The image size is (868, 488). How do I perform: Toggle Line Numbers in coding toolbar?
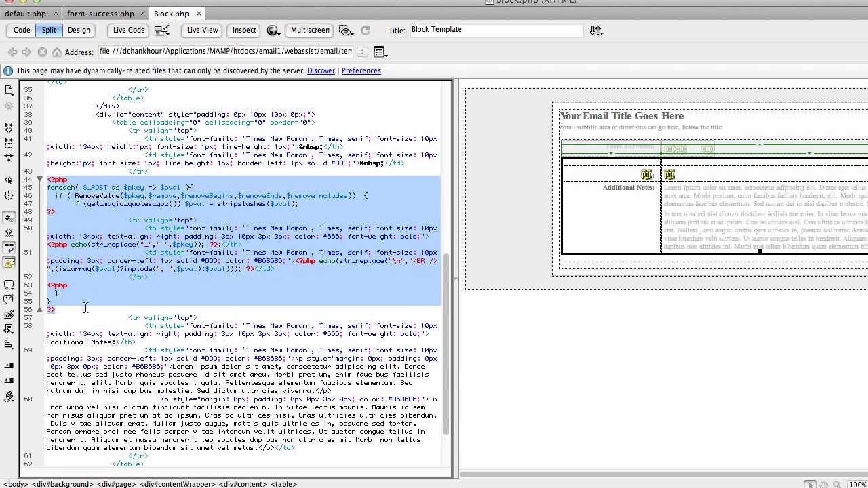click(x=9, y=218)
